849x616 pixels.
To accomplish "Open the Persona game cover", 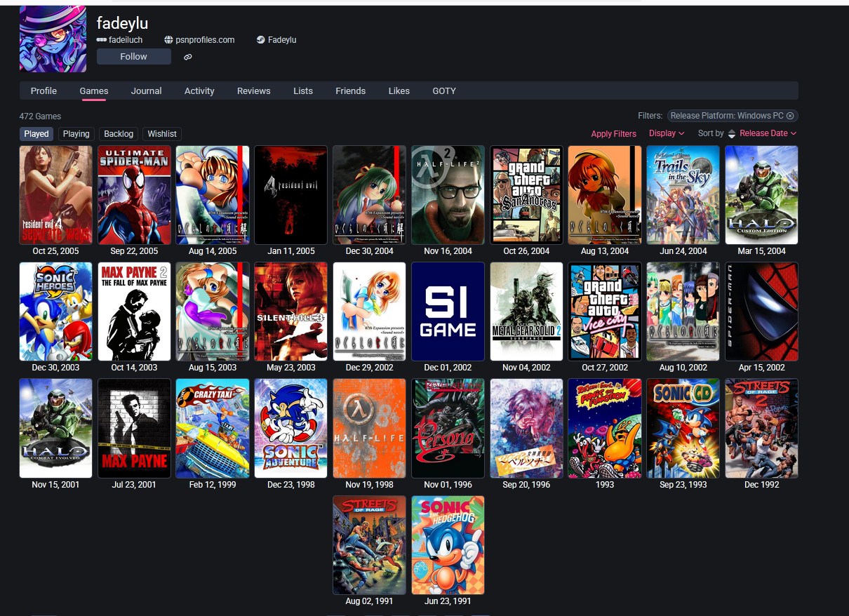I will 448,429.
